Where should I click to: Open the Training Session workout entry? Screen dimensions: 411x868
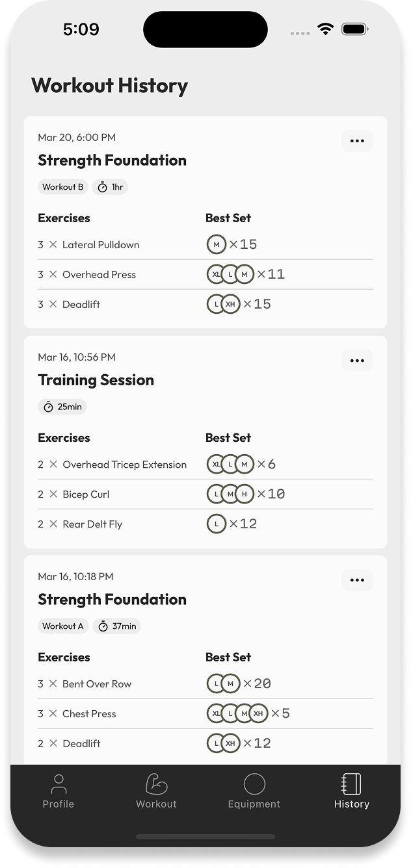96,380
